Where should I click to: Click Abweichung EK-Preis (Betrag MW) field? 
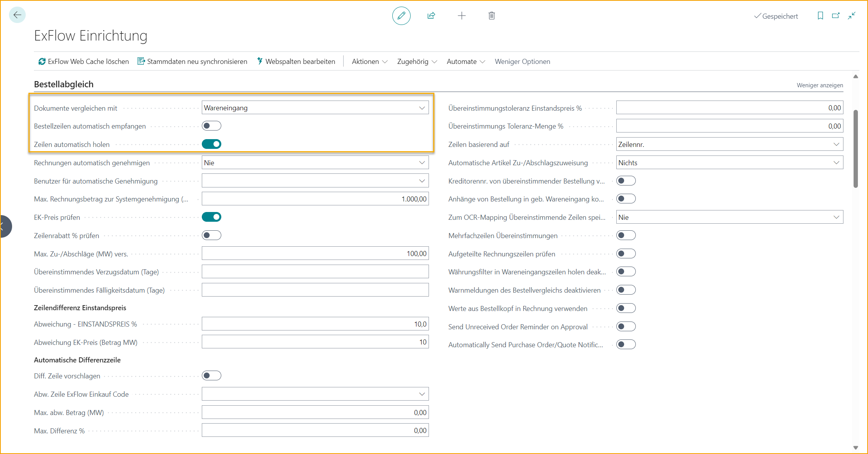315,342
